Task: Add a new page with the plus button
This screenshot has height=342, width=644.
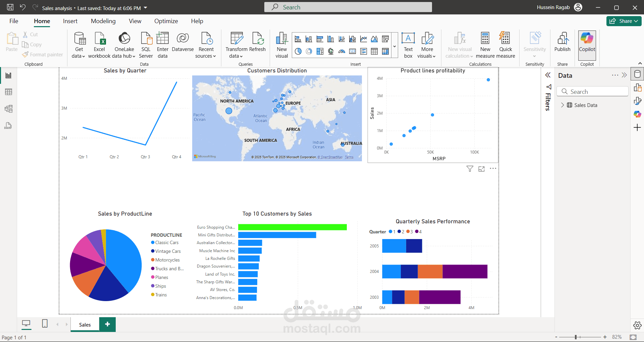Action: 107,324
